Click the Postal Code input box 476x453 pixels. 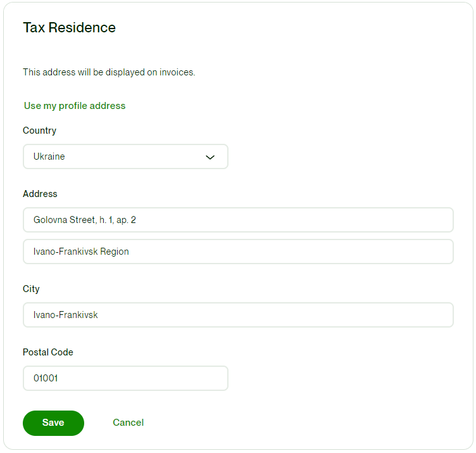coord(125,378)
